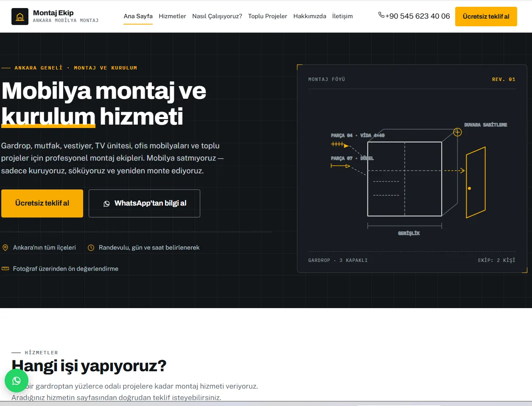Open the Nasıl Çalışıyoruz? page

[217, 16]
